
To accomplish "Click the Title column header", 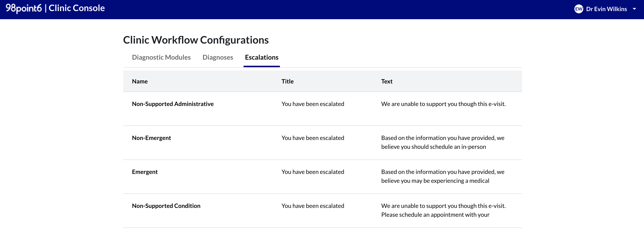I will tap(287, 81).
